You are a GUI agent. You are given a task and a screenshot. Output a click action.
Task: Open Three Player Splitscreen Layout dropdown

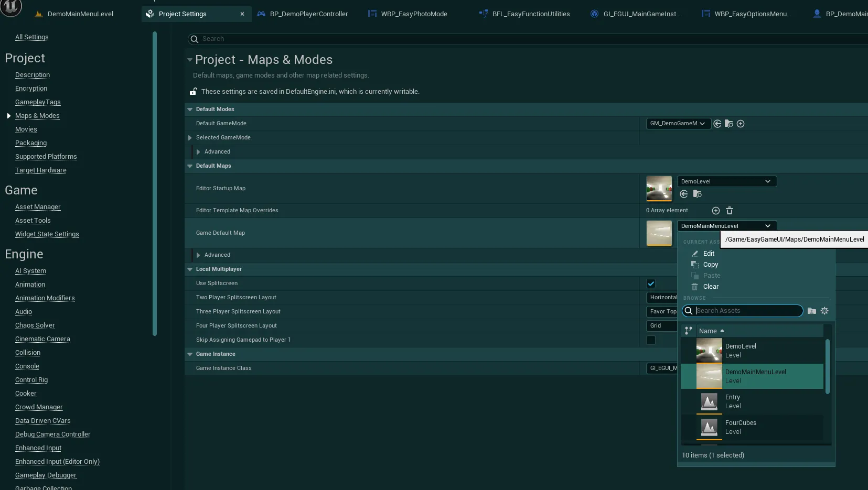(x=662, y=312)
